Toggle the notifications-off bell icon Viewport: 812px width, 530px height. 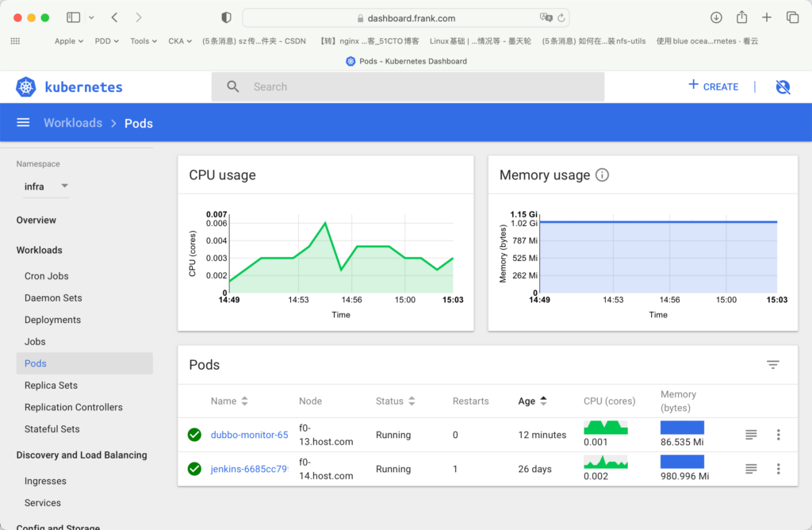tap(783, 86)
